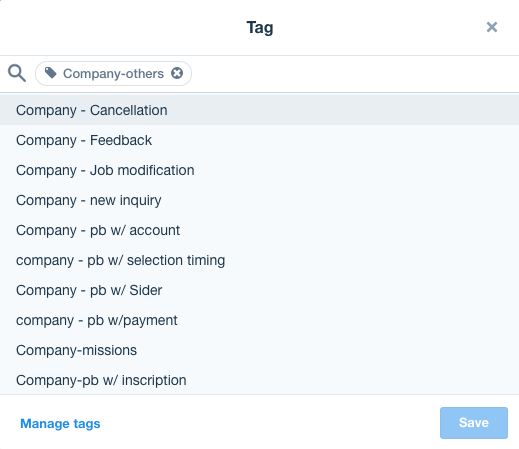Screen dimensions: 519x449
Task: Click the search magnifier icon
Action: coord(17,73)
